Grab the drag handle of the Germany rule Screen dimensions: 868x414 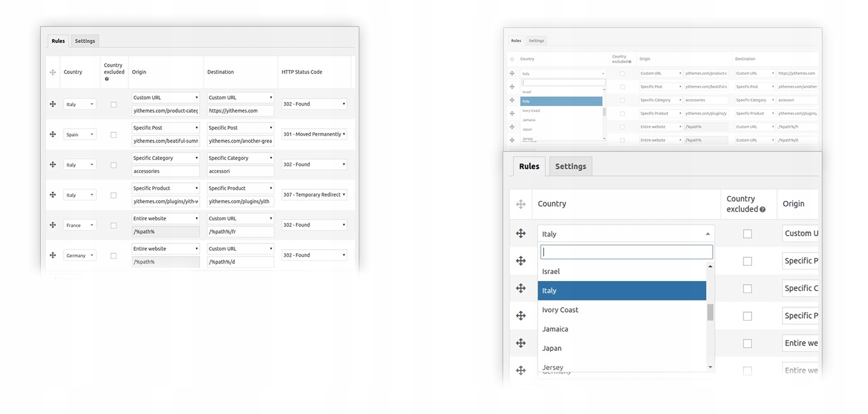tap(53, 255)
